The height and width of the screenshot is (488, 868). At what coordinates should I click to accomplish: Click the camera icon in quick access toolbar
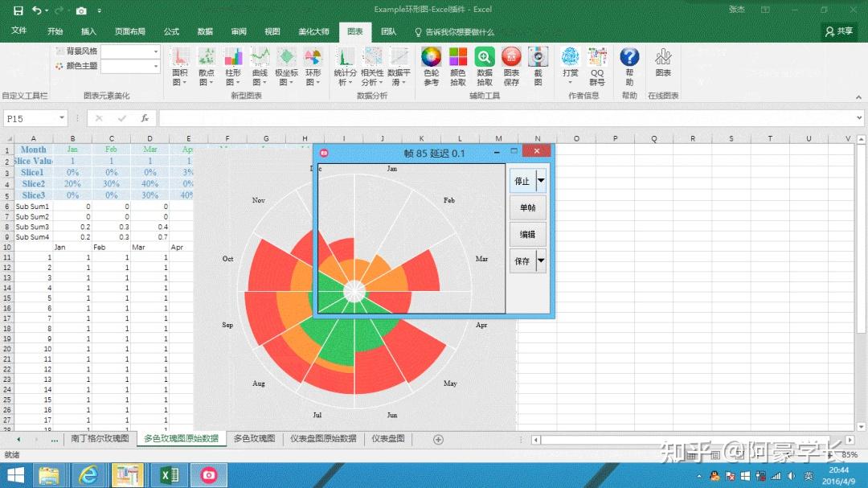pyautogui.click(x=81, y=10)
